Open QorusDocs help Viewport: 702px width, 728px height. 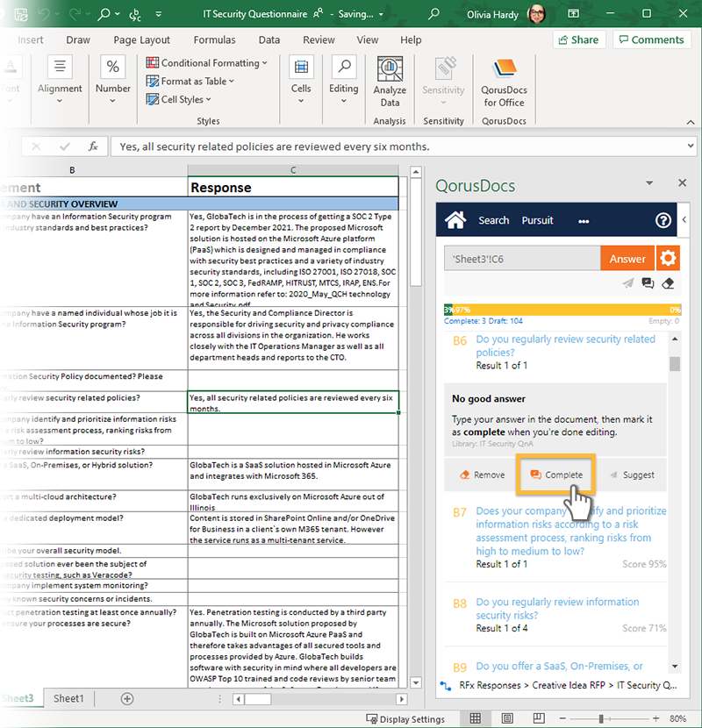pyautogui.click(x=663, y=220)
